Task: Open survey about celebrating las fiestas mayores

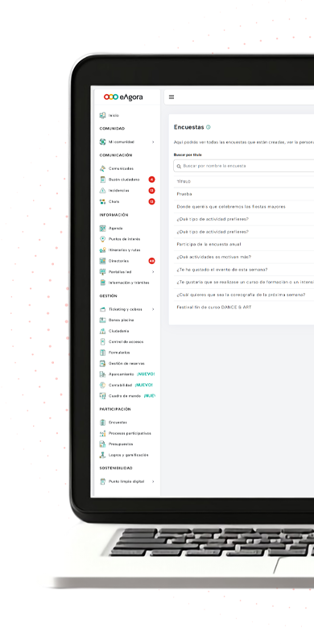Action: 231,207
